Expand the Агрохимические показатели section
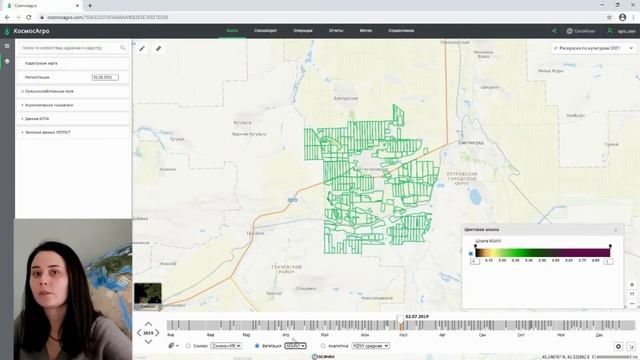Viewport: 640px width, 360px height. (73, 105)
